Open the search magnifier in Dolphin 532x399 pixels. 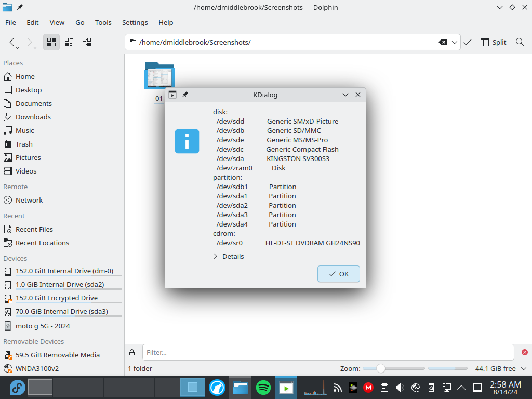click(520, 42)
